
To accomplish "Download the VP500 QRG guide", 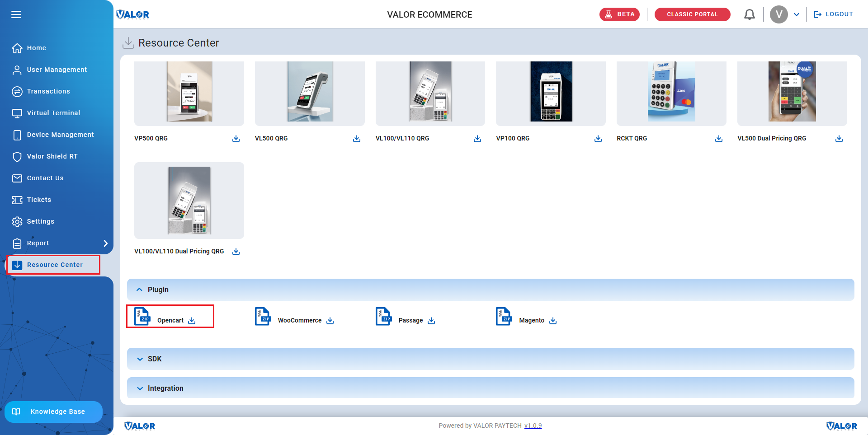I will coord(236,139).
